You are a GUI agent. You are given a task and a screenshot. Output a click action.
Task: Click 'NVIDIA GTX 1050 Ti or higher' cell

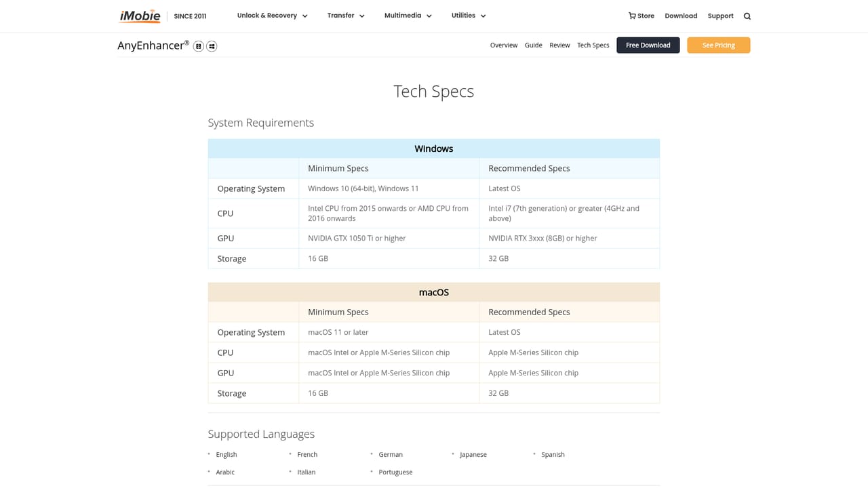(x=389, y=239)
